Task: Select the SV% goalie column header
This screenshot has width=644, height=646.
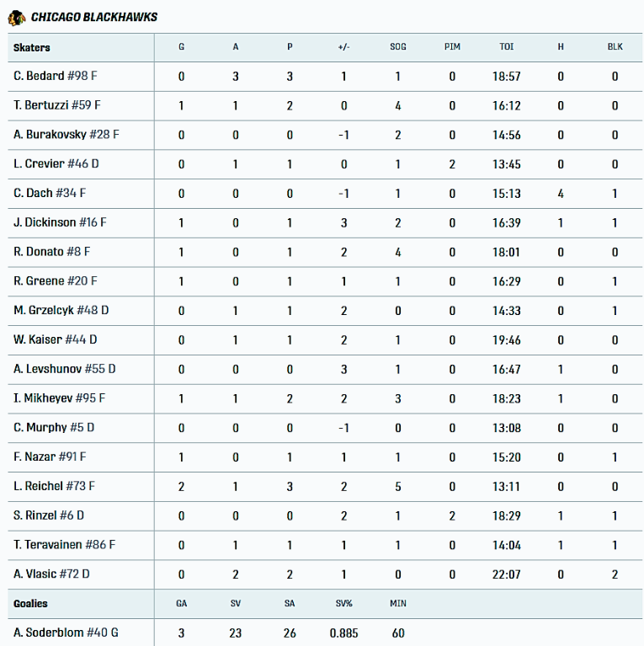Action: click(343, 604)
